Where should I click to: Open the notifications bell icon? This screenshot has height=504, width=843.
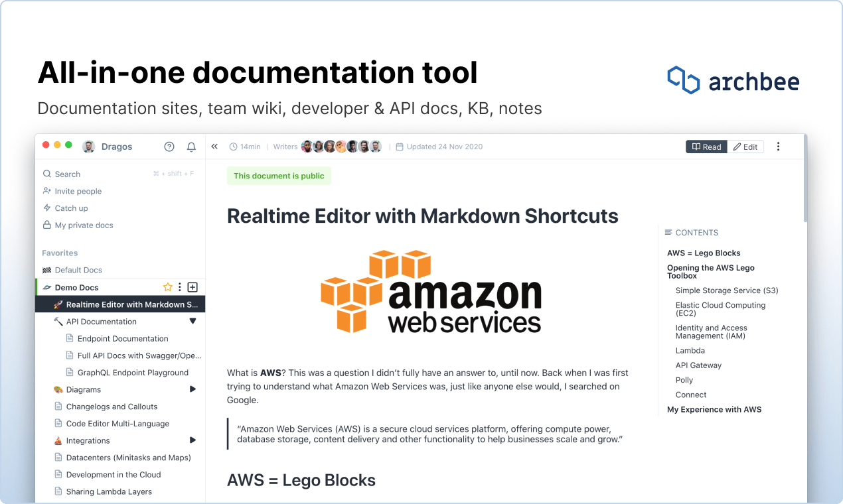pyautogui.click(x=191, y=147)
